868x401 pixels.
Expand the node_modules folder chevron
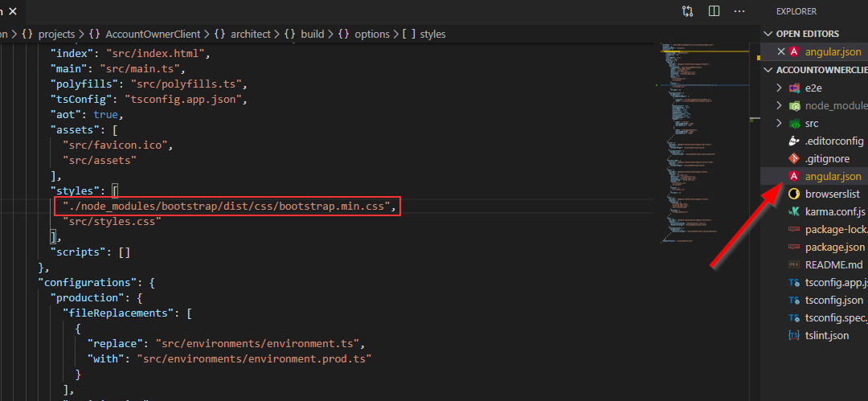778,105
